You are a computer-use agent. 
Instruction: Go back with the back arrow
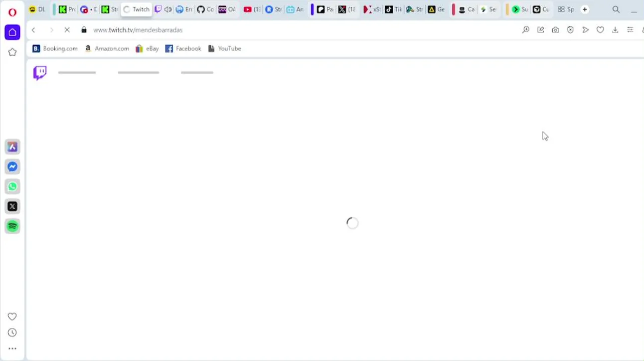point(33,30)
